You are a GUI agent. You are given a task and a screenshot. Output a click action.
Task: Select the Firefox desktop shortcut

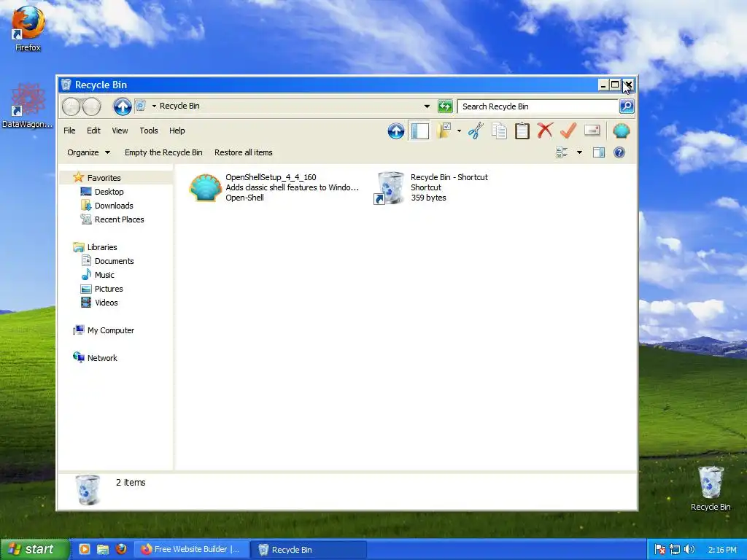28,28
